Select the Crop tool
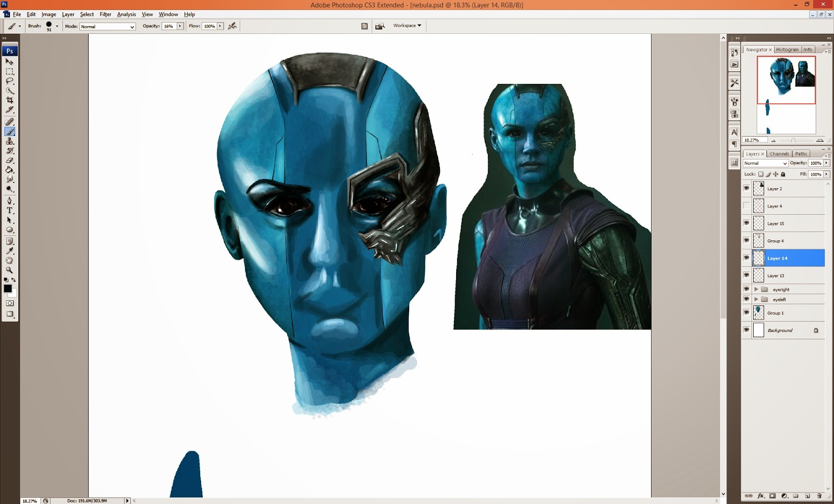834x504 pixels. (x=9, y=100)
